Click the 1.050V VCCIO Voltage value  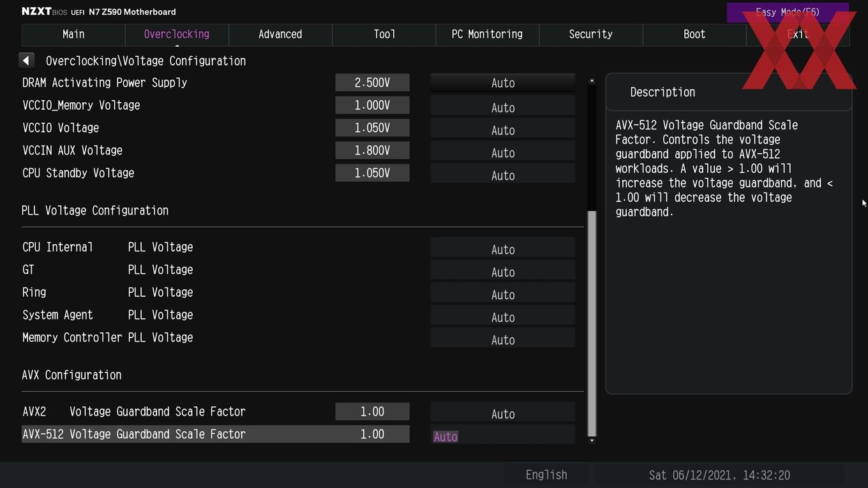click(372, 128)
